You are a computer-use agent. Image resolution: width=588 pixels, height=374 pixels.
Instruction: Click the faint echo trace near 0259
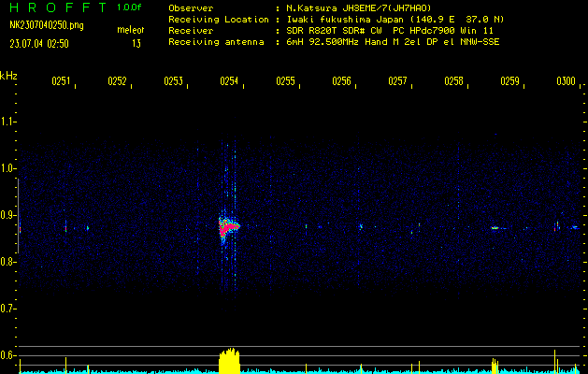click(495, 227)
